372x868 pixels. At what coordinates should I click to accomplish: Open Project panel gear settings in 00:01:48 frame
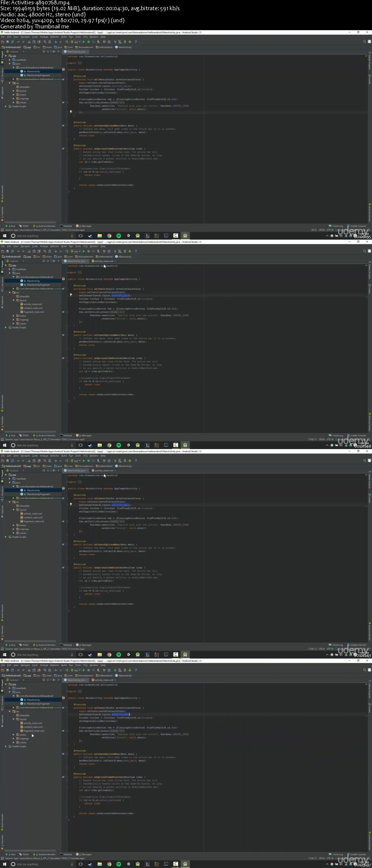53,261
